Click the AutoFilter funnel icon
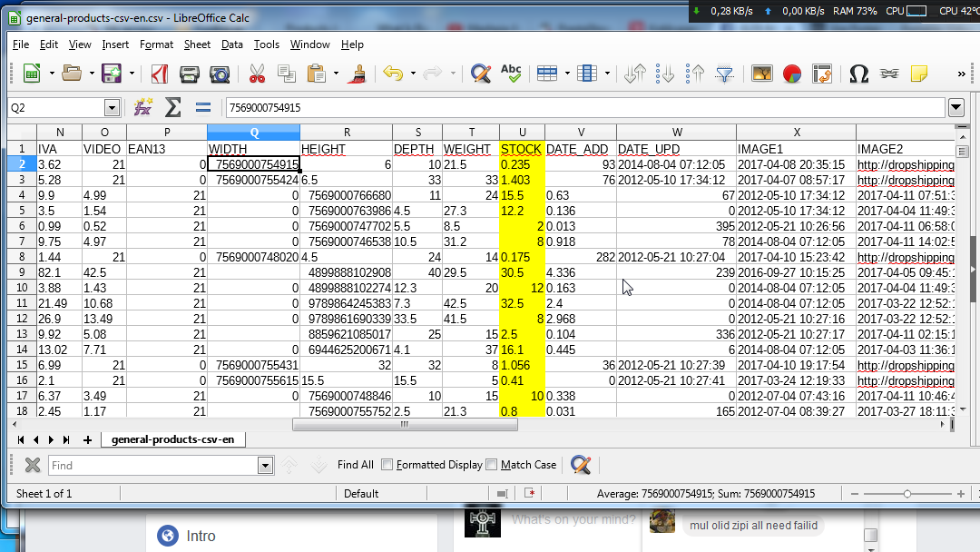The height and width of the screenshot is (552, 980). (x=724, y=74)
